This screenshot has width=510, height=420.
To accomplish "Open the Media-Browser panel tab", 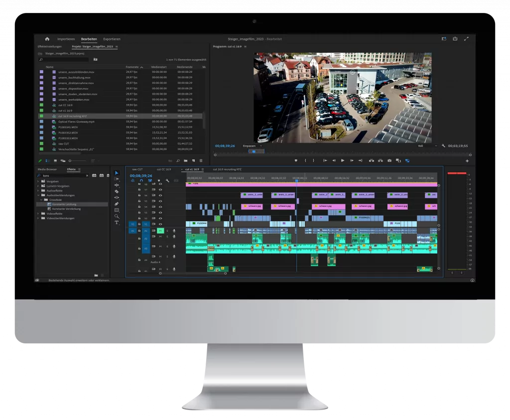I will click(x=47, y=169).
